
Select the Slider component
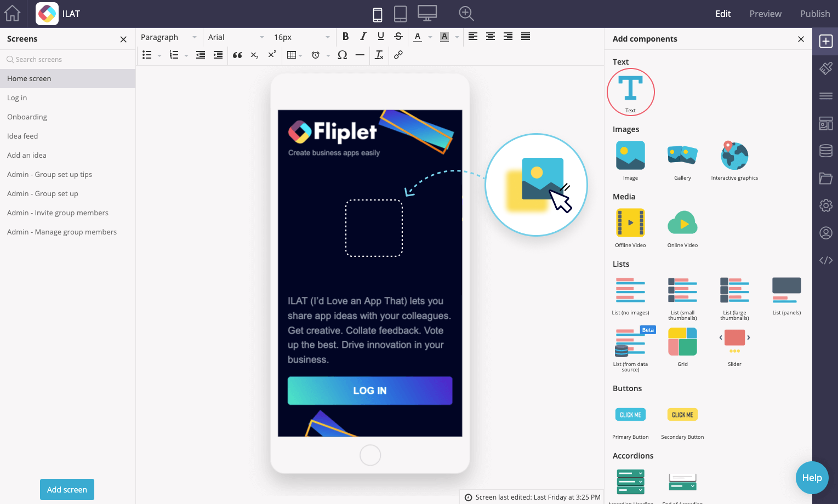pos(734,347)
